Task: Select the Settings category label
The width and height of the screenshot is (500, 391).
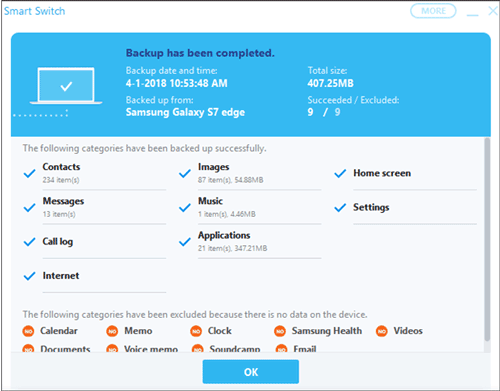Action: click(x=371, y=207)
